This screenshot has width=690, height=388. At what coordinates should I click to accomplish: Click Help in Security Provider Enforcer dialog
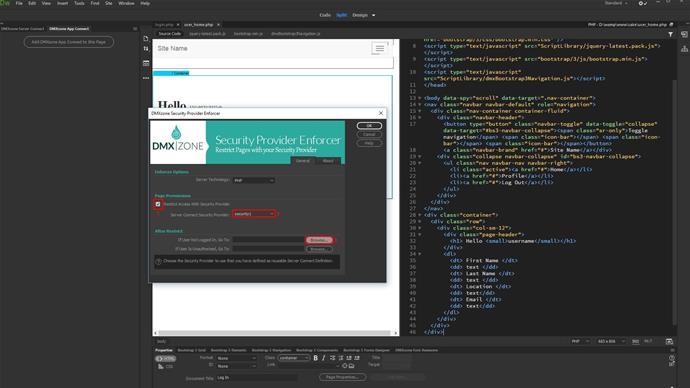coord(369,143)
